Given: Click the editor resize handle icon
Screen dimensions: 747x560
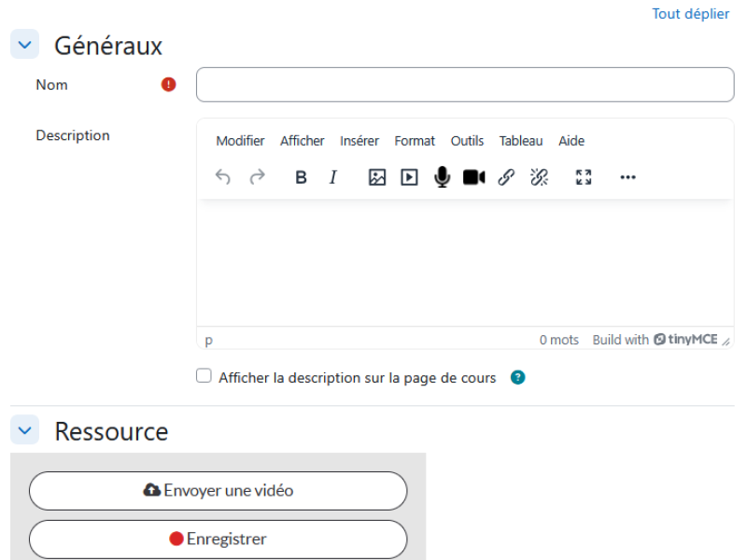Looking at the screenshot, I should pyautogui.click(x=726, y=341).
